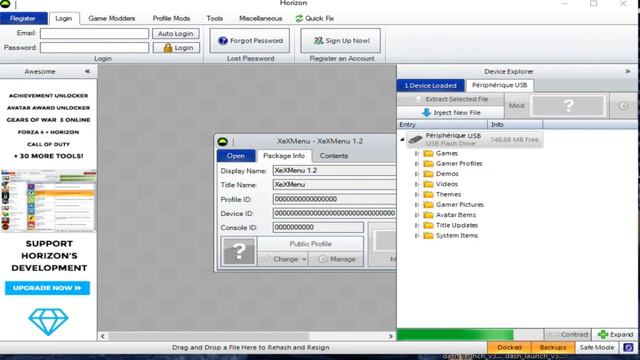This screenshot has height=360, width=640.
Task: Expand the Gamer Pictures tree node
Action: tap(417, 204)
